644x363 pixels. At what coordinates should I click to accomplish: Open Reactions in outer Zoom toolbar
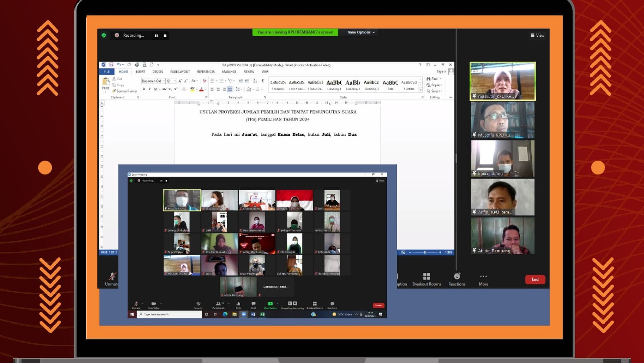coord(457,279)
